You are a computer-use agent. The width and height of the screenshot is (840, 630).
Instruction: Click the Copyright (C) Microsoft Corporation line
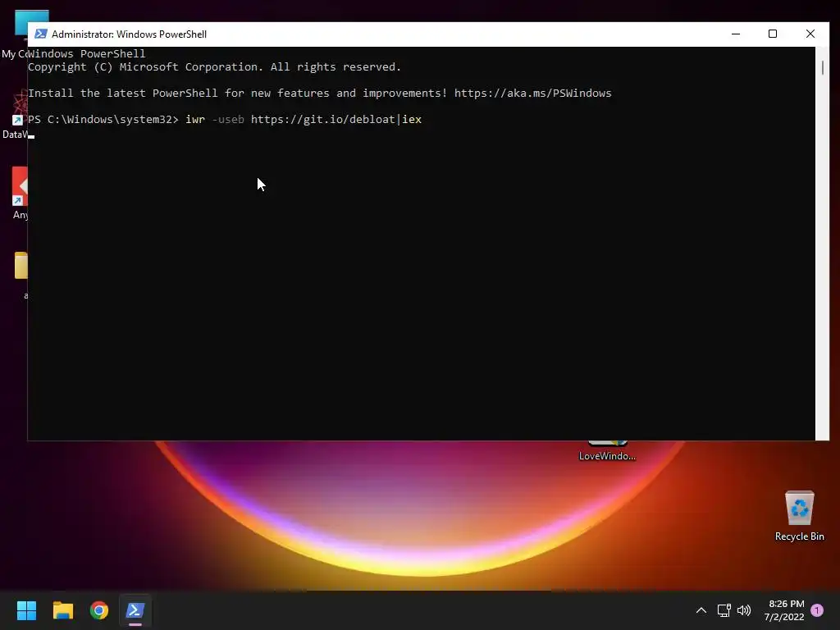[214, 67]
